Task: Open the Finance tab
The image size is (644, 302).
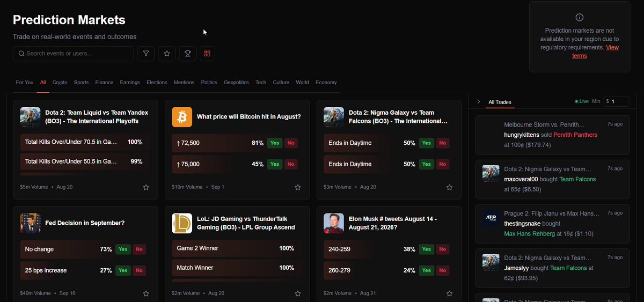Action: coord(104,83)
